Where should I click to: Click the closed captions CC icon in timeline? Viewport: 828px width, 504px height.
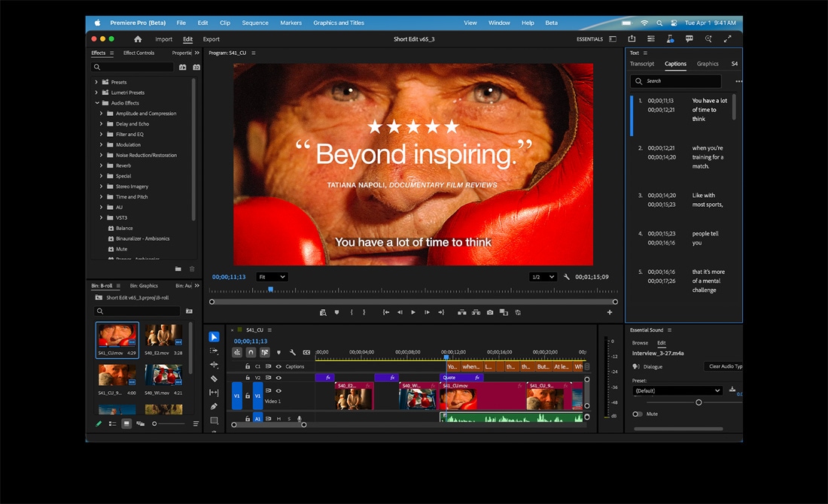[x=306, y=353]
